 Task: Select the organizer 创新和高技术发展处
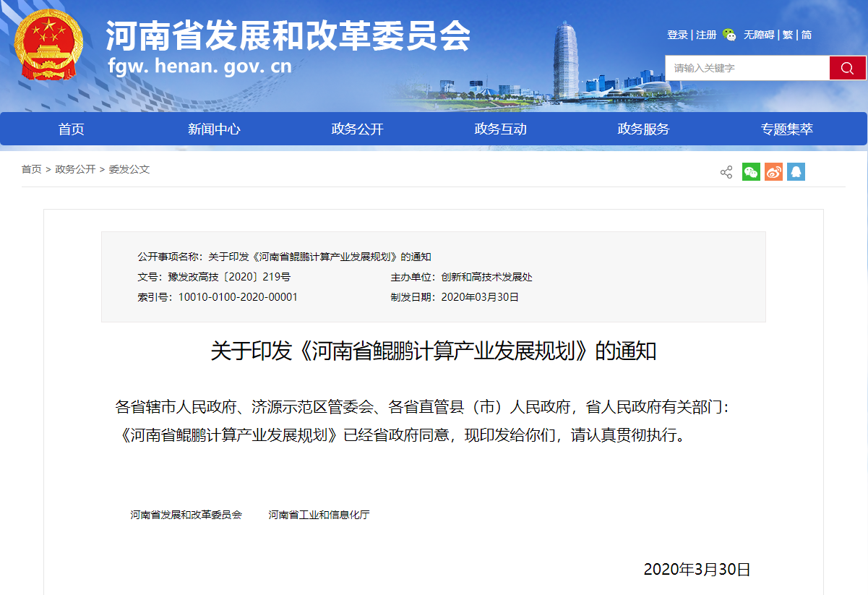point(486,277)
